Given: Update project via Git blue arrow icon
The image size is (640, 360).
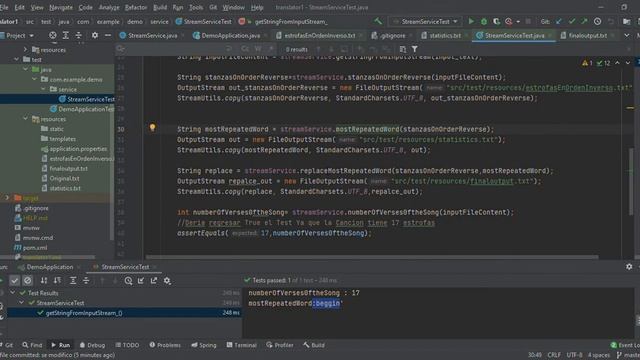Looking at the screenshot, I should (x=559, y=21).
